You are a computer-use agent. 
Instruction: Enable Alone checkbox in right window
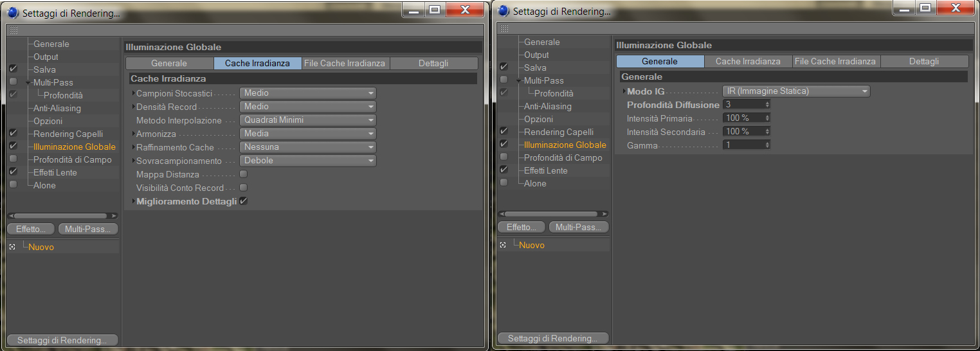[x=504, y=183]
